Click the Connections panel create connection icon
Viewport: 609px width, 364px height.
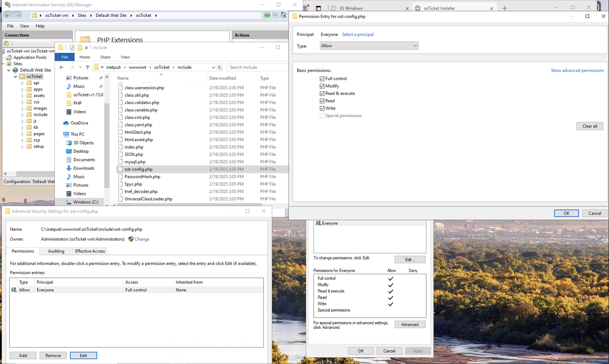6,43
